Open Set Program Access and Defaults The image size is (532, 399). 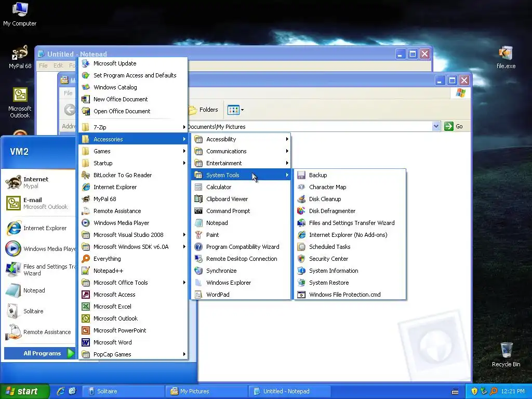[133, 75]
